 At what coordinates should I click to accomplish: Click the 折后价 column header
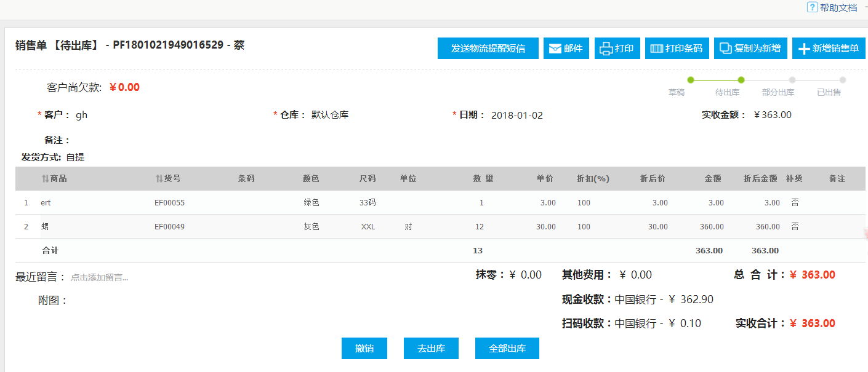(653, 178)
